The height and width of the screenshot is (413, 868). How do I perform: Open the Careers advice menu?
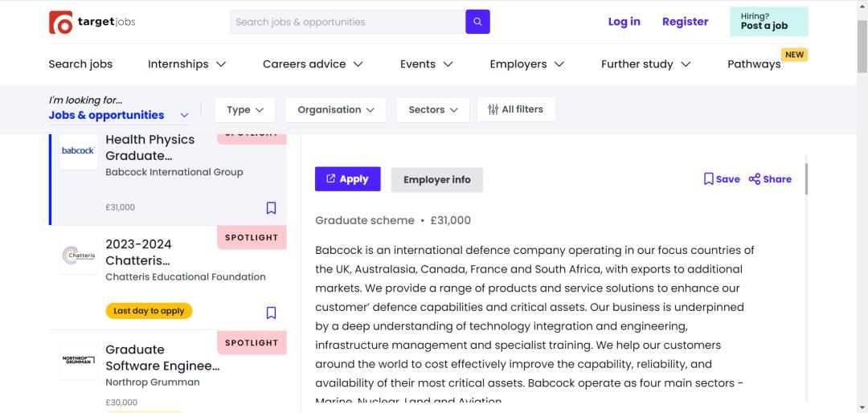pos(313,64)
